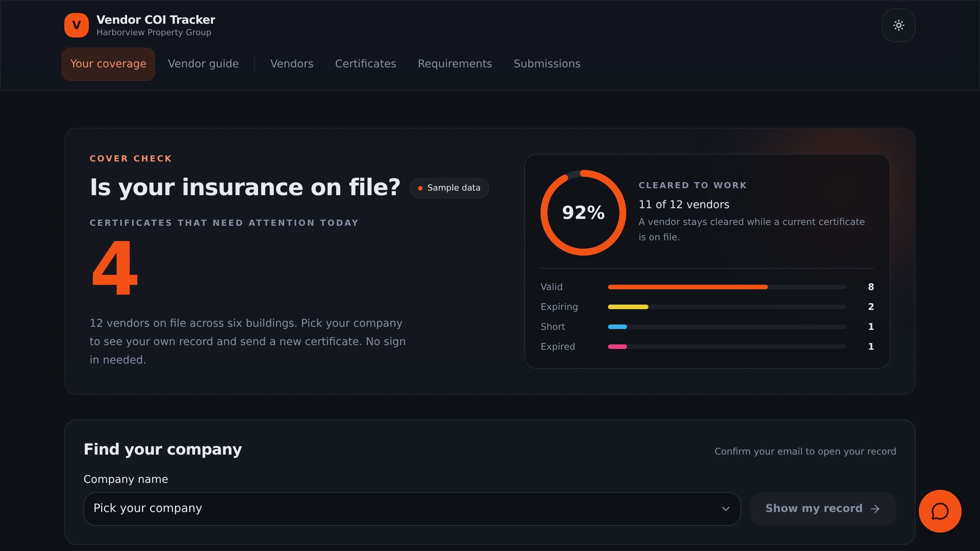Click the 'Find your company' heading
Viewport: 980px width, 551px height.
pos(163,449)
